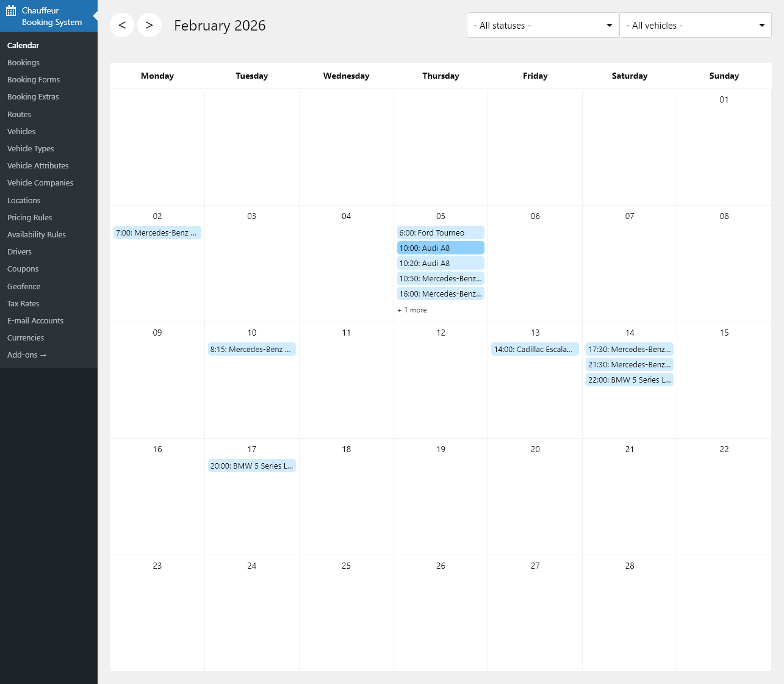Advance to next month with right arrow
784x684 pixels.
pos(149,25)
